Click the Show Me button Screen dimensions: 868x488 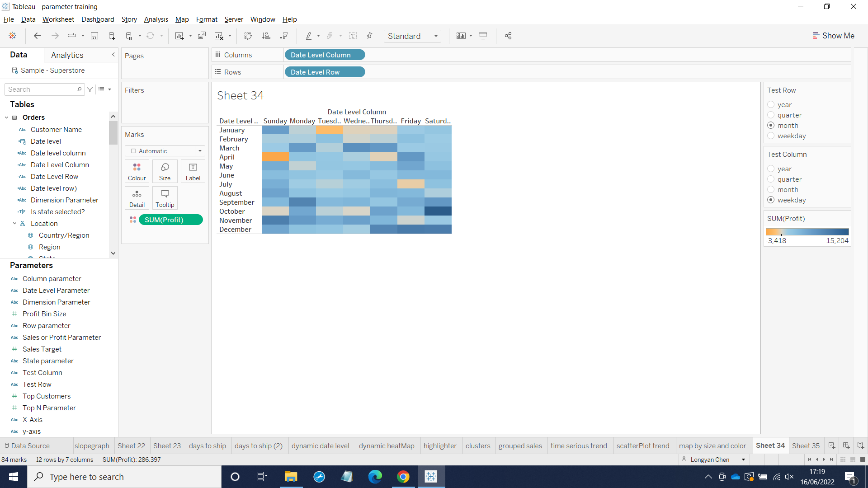[x=833, y=36]
